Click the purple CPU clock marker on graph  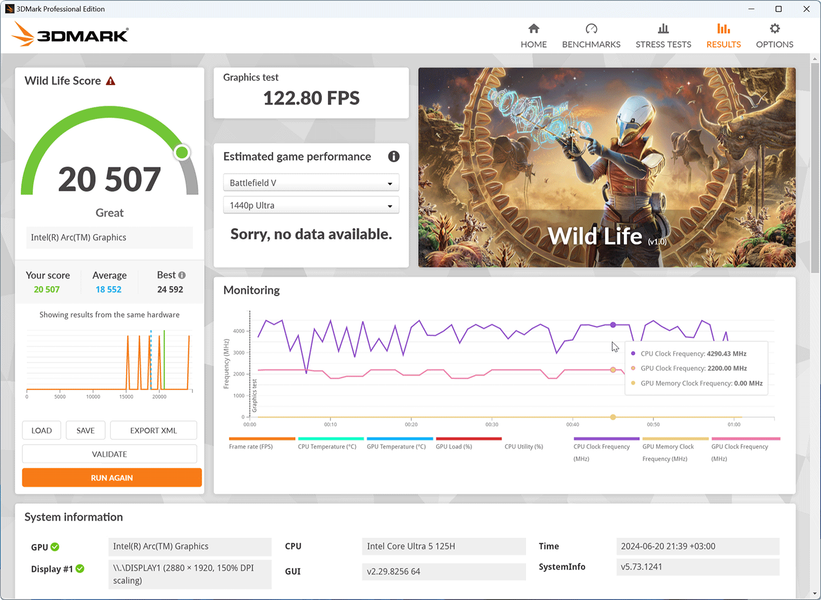613,325
